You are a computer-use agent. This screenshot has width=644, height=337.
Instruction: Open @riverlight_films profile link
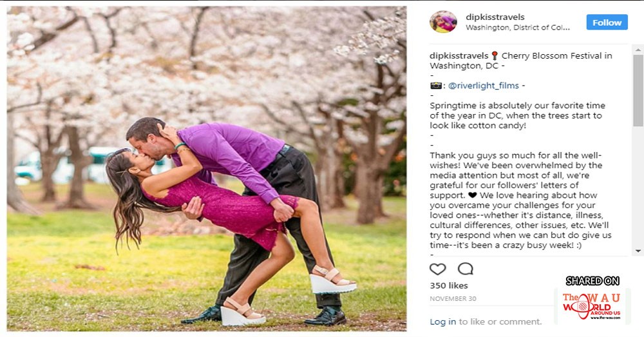(484, 86)
